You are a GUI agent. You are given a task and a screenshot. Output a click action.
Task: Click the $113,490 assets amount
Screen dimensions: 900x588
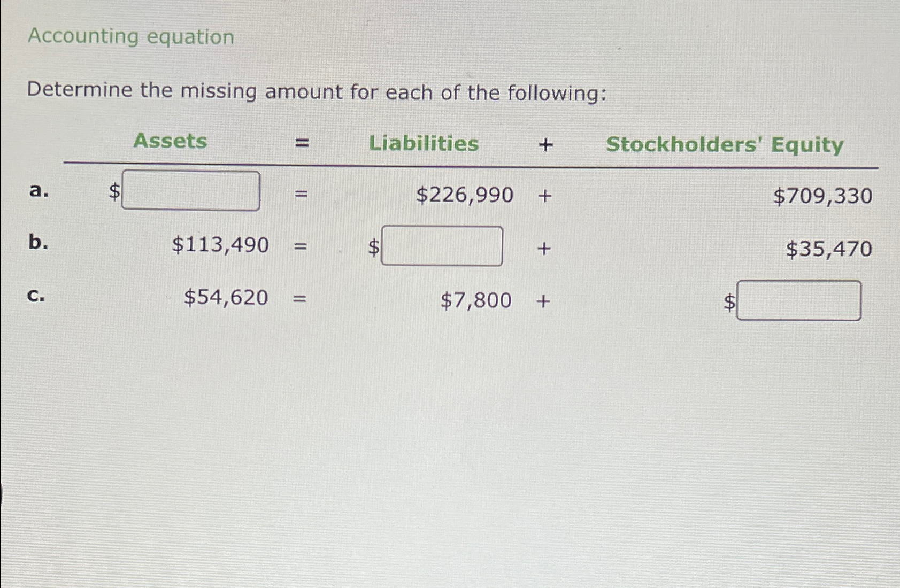pyautogui.click(x=220, y=245)
